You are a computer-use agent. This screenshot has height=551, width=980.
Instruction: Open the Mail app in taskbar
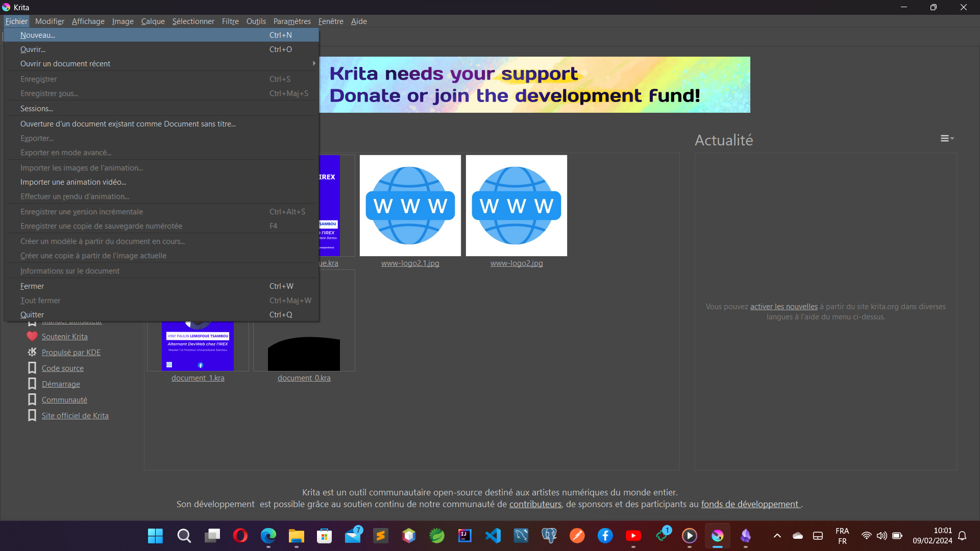(353, 536)
